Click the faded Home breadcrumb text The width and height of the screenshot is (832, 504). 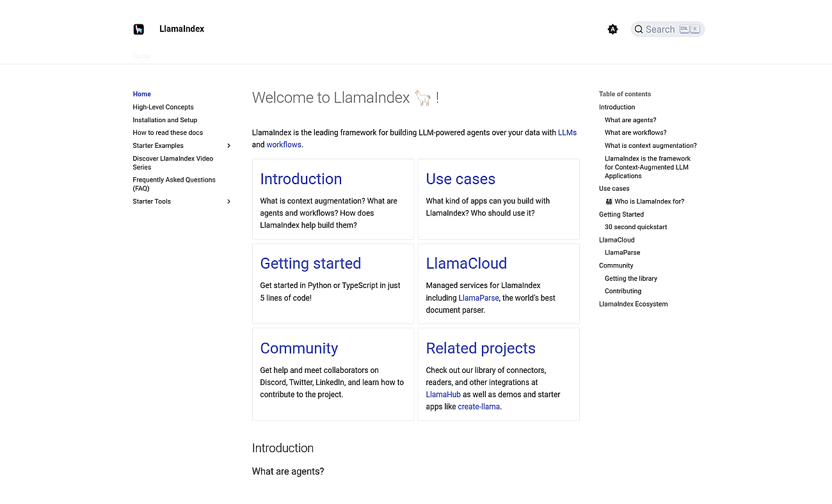[x=141, y=56]
